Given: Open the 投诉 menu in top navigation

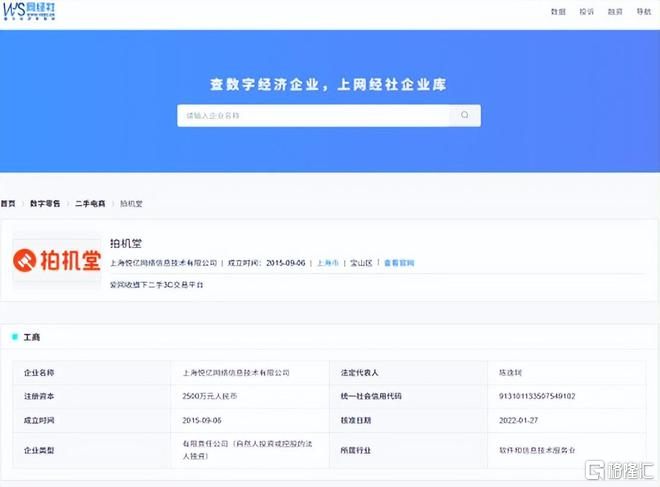Looking at the screenshot, I should [x=586, y=12].
